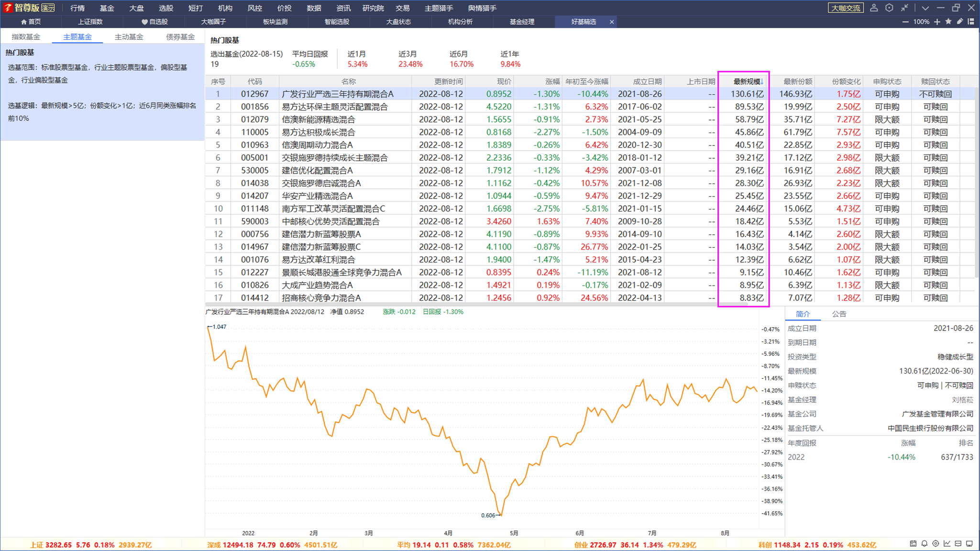Select fund row 招商核心竞争力混合A
This screenshot has width=980, height=551.
(x=591, y=298)
